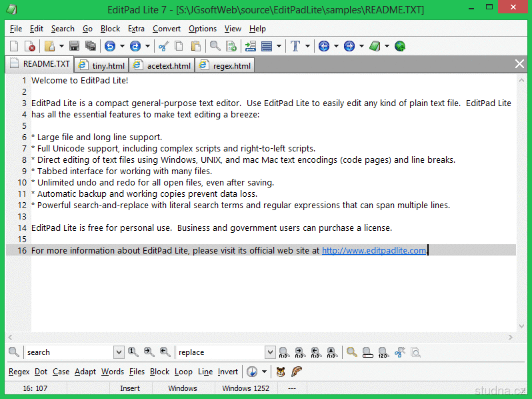Image resolution: width=532 pixels, height=399 pixels.
Task: Open the Search menu
Action: click(x=63, y=29)
